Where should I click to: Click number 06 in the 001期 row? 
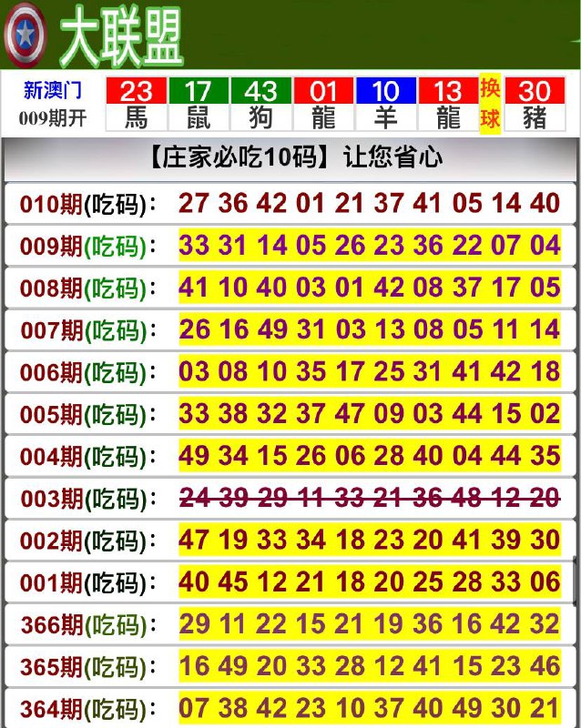(x=545, y=581)
